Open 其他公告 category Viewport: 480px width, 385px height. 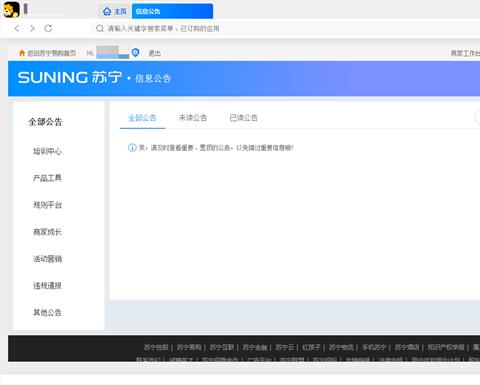(47, 312)
